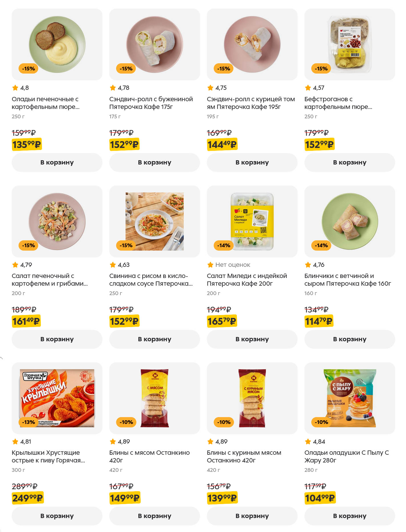Open Крылышки Хрустящие острые product image
The image size is (406, 532).
coord(57,398)
